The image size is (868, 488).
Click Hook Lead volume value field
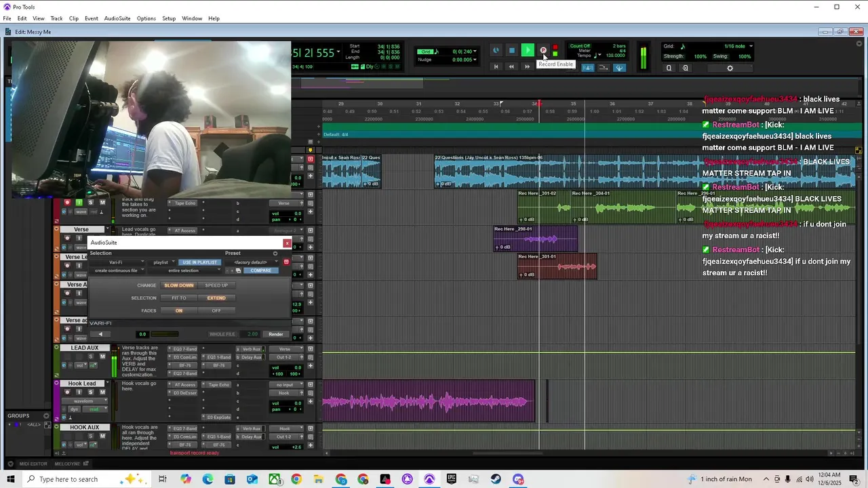click(x=298, y=403)
